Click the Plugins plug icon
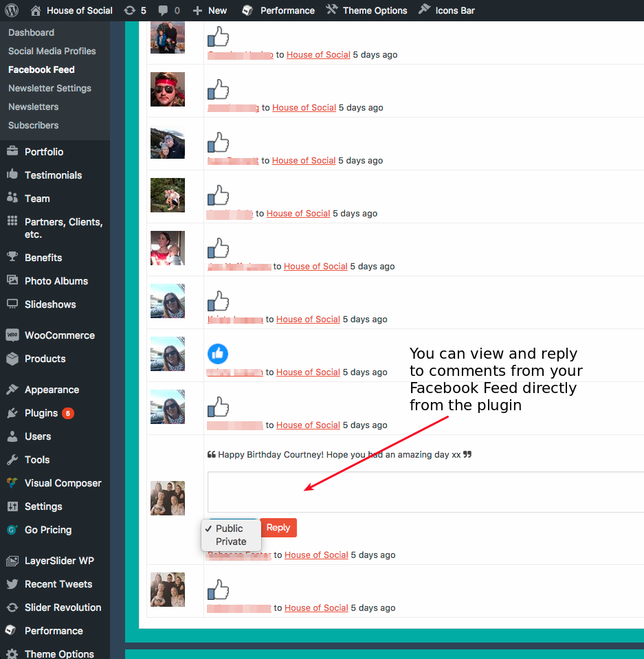The image size is (644, 659). [x=12, y=413]
